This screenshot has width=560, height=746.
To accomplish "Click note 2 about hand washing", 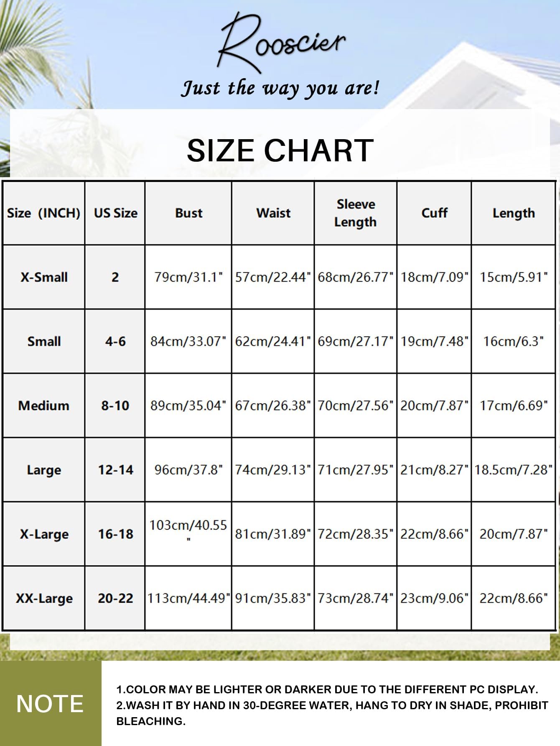I will coord(332,713).
